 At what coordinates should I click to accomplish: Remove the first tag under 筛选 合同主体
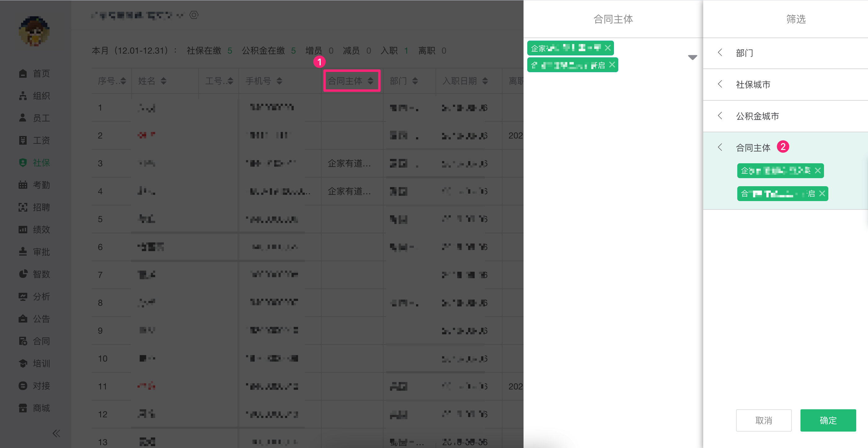[818, 171]
